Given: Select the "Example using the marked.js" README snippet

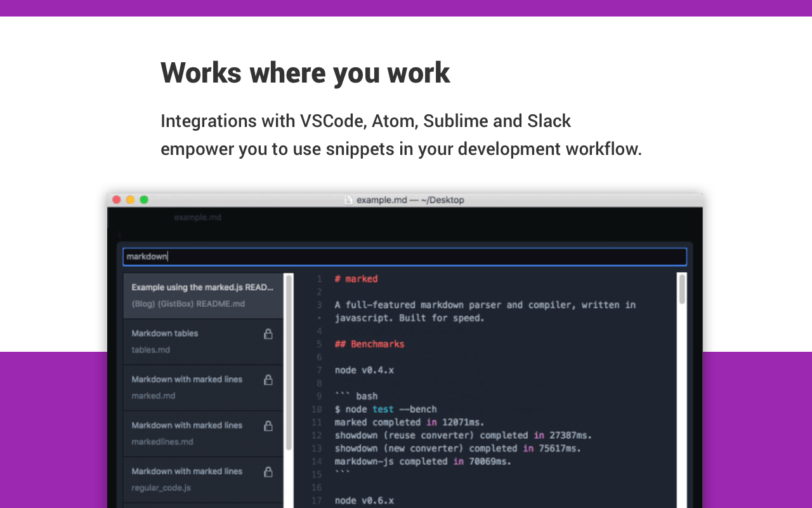Looking at the screenshot, I should (202, 295).
